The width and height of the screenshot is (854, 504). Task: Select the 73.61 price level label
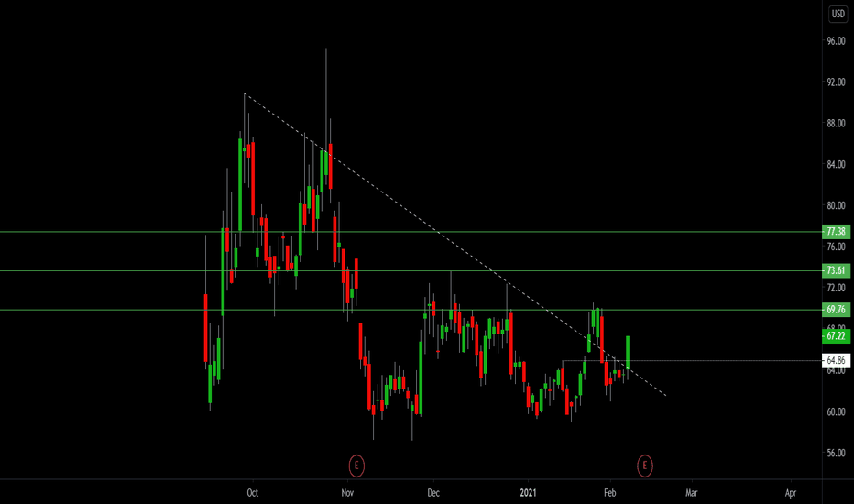pyautogui.click(x=836, y=270)
